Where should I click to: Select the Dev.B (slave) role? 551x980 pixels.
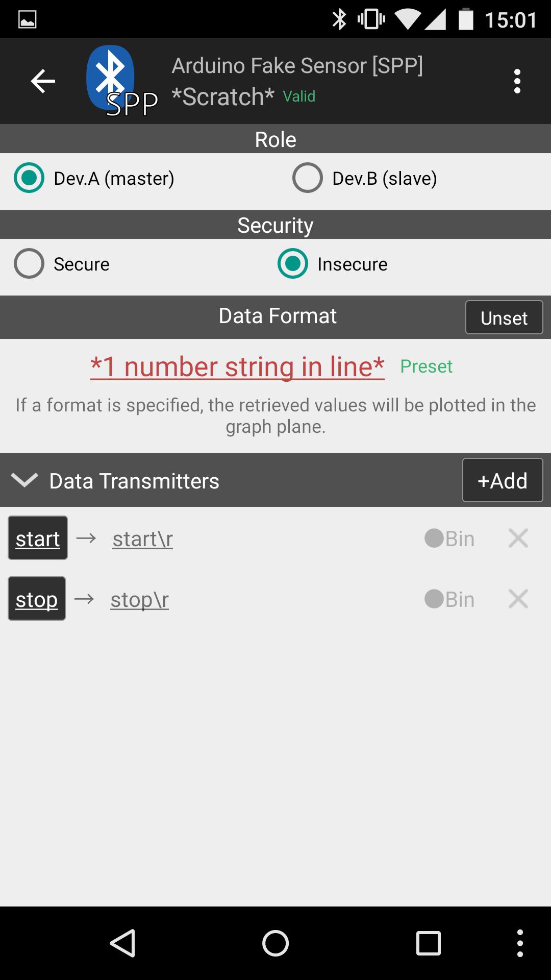[308, 178]
